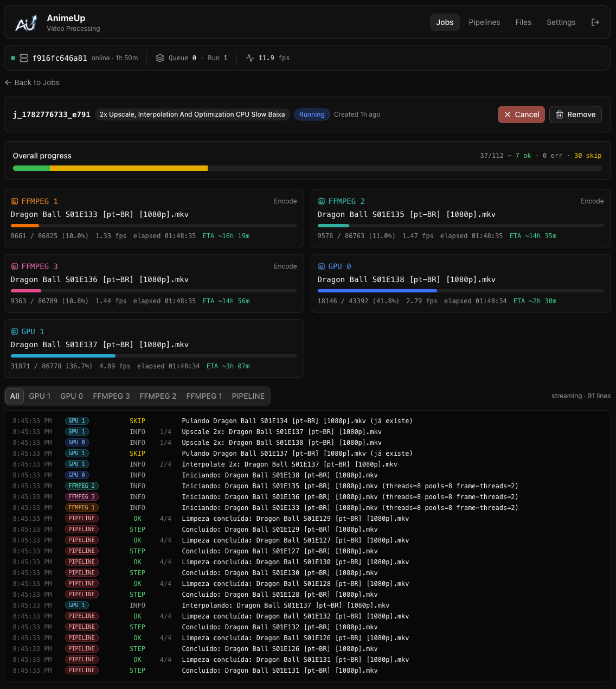The image size is (616, 689).
Task: Click the server icon beside f916fc646a81
Action: click(x=24, y=58)
